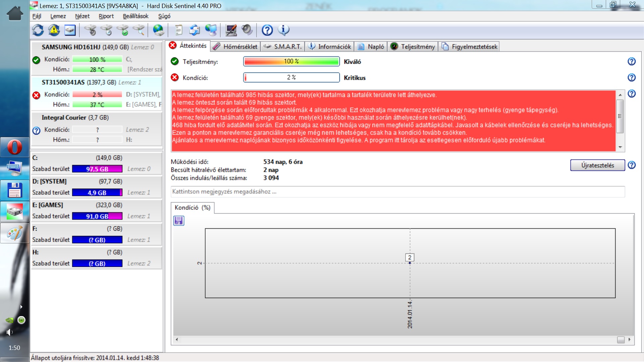Screen dimensions: 644x362
Task: Select the ST31500341AS disk entry
Action: coord(97,94)
